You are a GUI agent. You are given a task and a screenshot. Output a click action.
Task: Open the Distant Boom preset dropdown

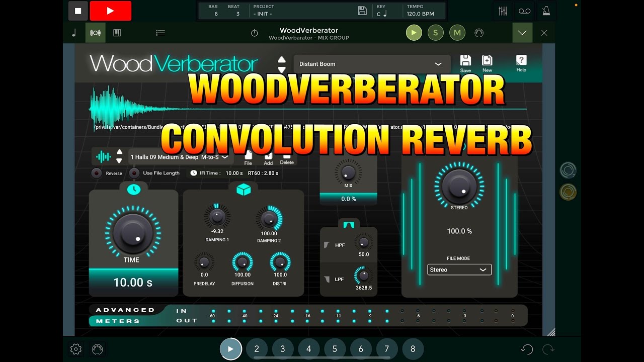(x=372, y=64)
